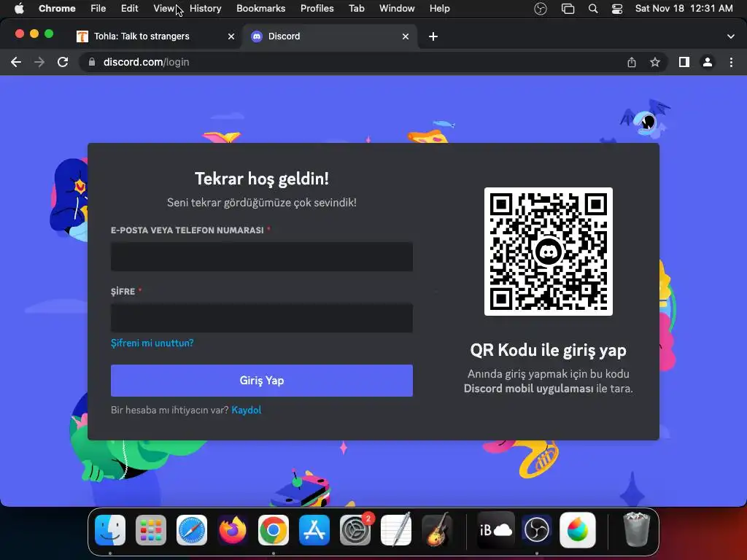747x560 pixels.
Task: Open a new browser tab
Action: tap(433, 36)
